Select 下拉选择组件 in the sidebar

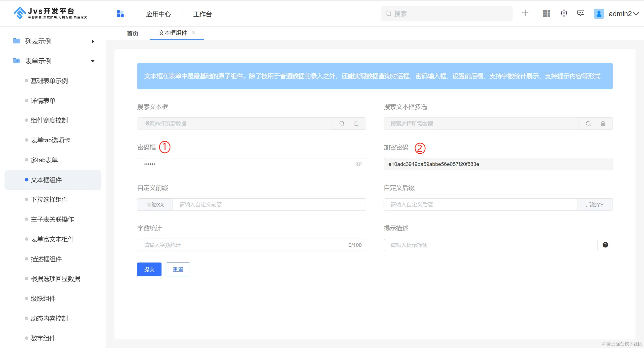point(49,200)
